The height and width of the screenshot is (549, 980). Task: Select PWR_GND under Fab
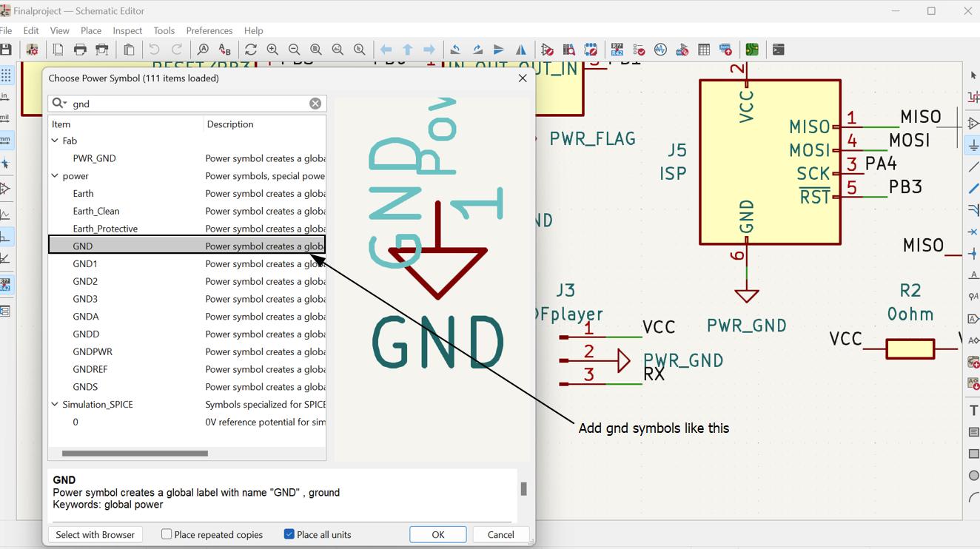pos(187,158)
